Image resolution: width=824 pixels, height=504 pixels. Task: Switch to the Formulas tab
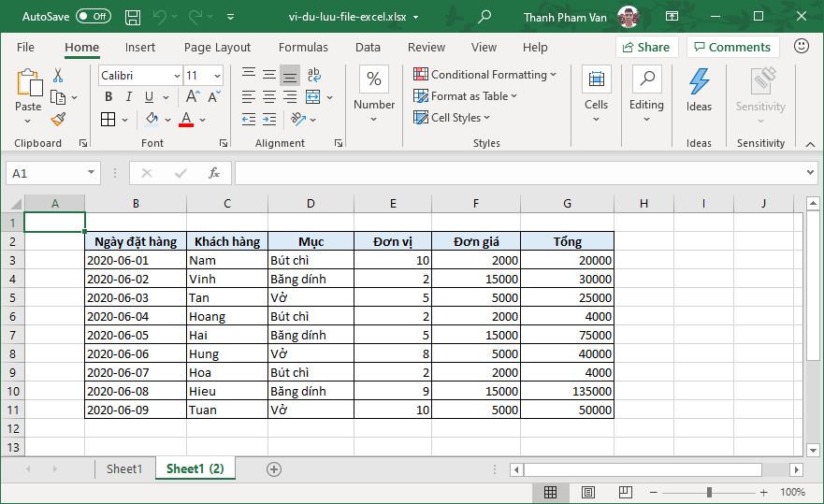click(303, 48)
